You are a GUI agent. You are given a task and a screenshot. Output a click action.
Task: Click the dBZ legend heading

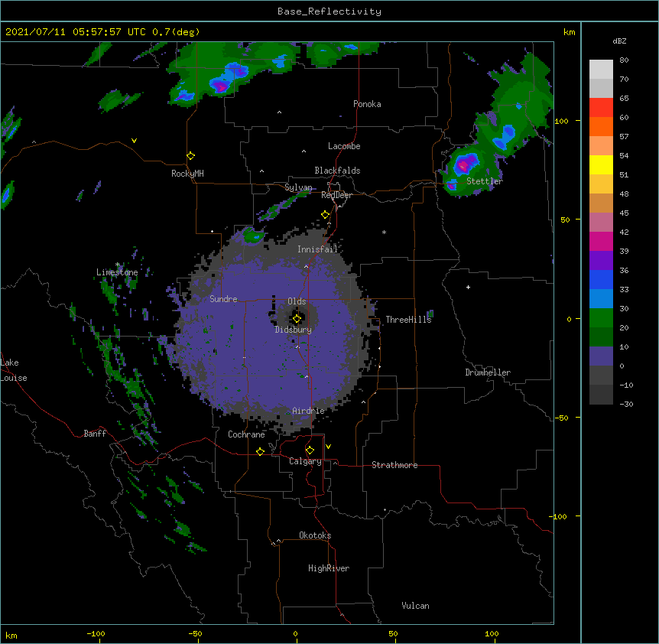coord(619,41)
